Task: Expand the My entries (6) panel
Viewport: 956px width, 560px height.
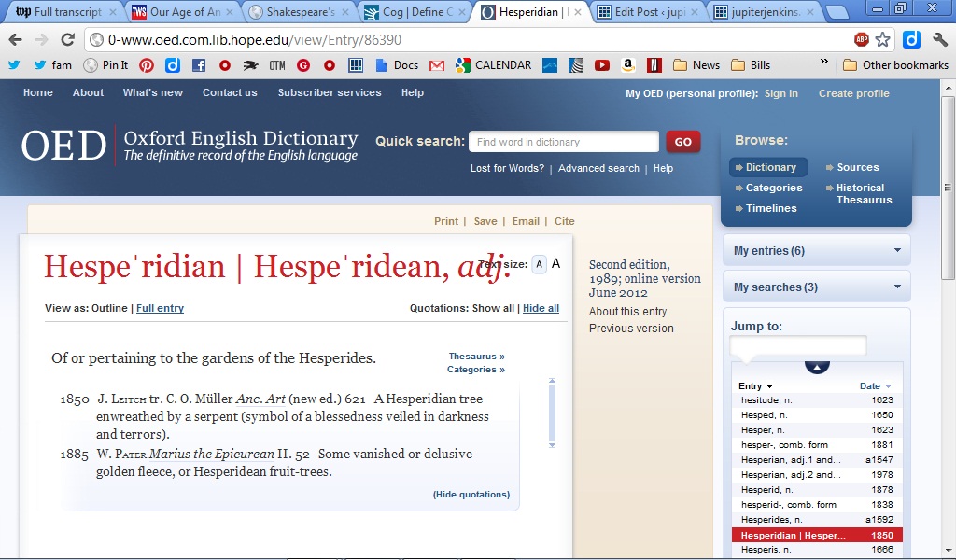Action: (x=816, y=250)
